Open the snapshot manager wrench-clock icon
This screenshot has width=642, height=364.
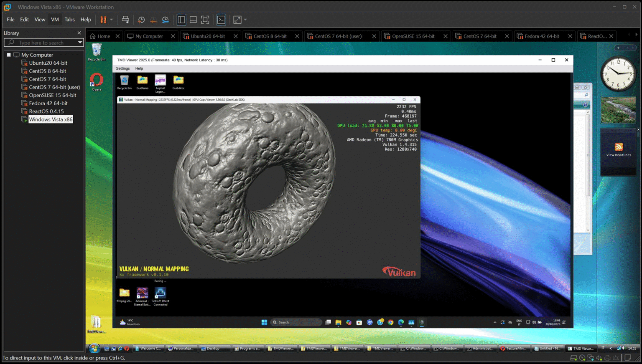tap(166, 20)
